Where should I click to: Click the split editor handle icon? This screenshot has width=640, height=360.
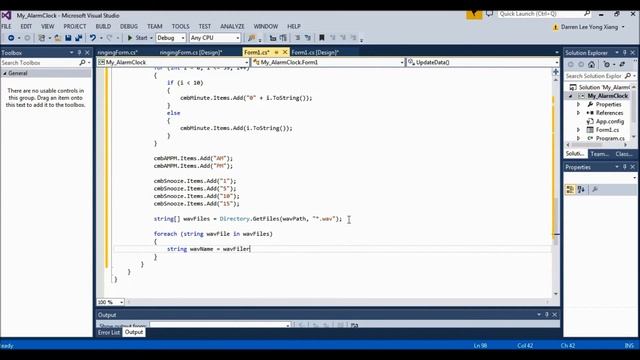pyautogui.click(x=556, y=72)
